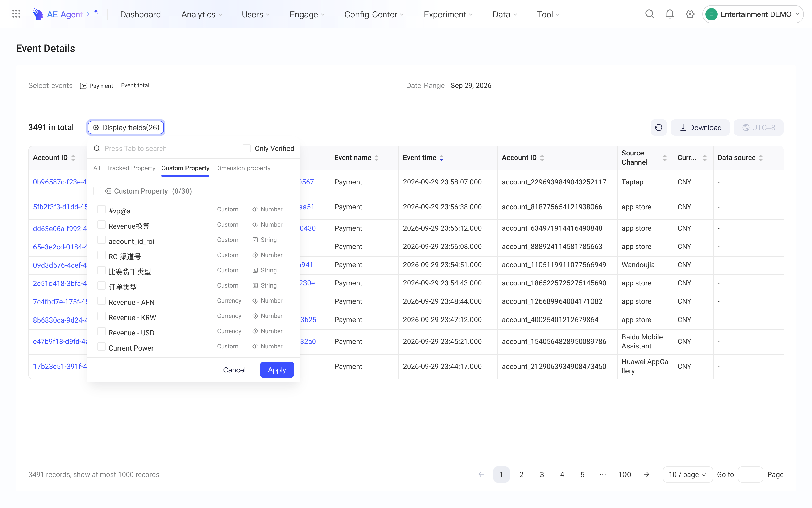812x508 pixels.
Task: Click the Payment event filter icon
Action: (x=83, y=86)
